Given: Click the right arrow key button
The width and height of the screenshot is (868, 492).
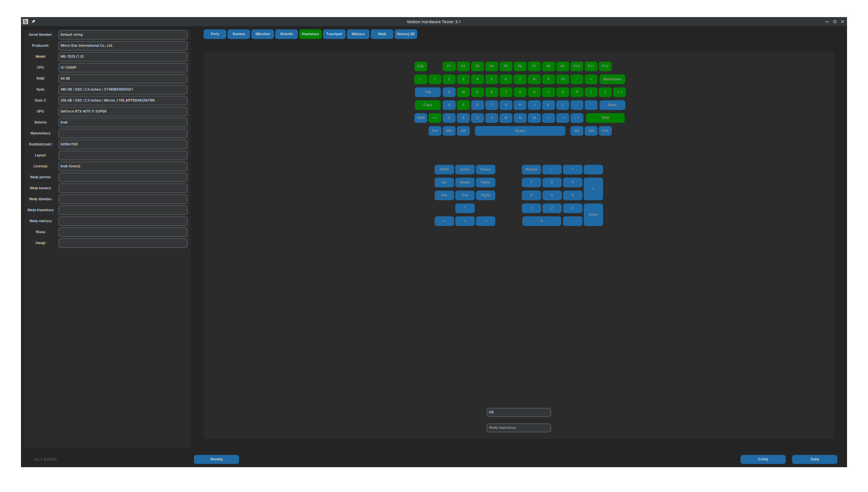Looking at the screenshot, I should [x=486, y=221].
